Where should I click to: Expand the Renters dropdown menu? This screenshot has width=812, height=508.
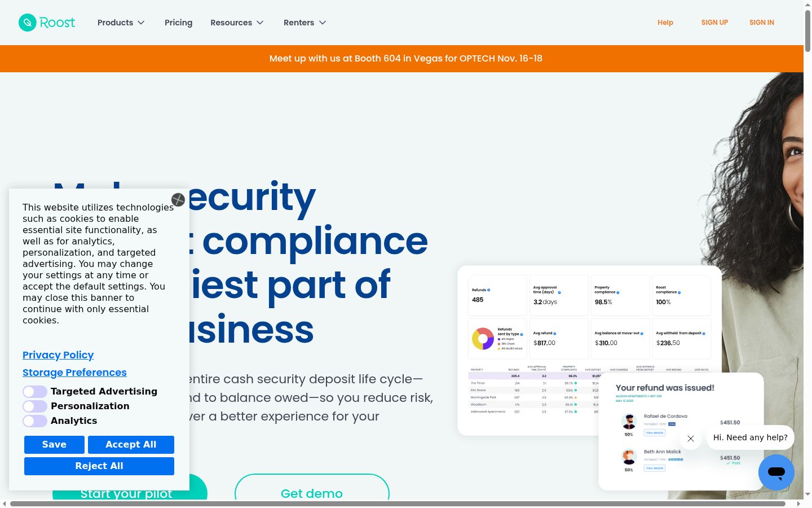pos(305,23)
